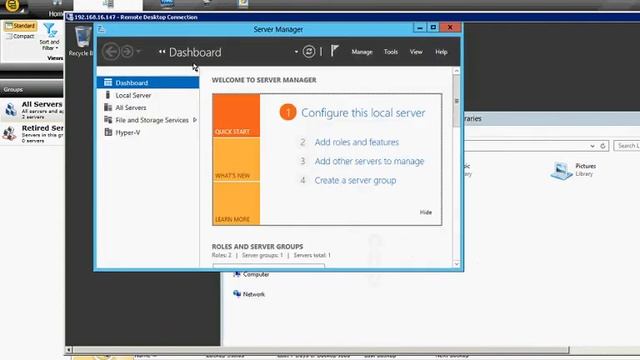
Task: Open the Help menu
Action: pyautogui.click(x=441, y=52)
